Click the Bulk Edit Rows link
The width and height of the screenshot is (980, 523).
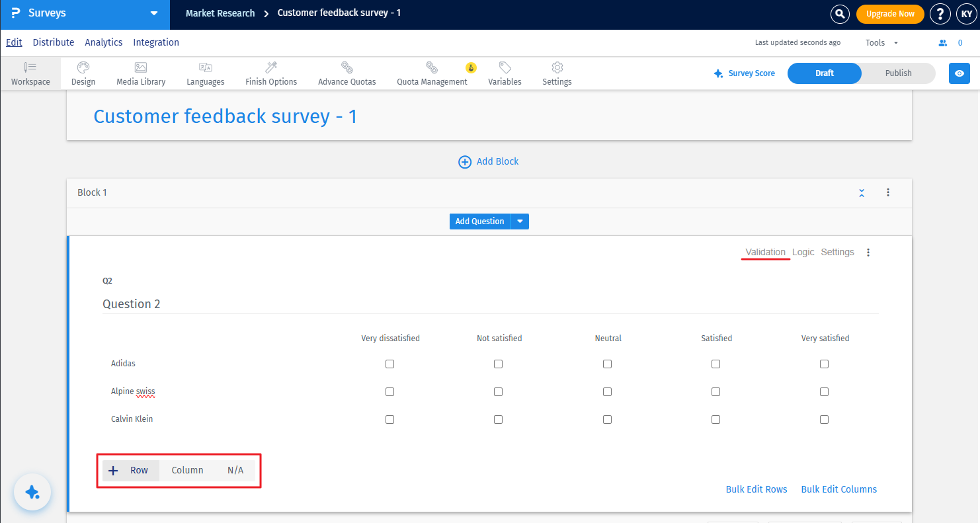(x=756, y=489)
